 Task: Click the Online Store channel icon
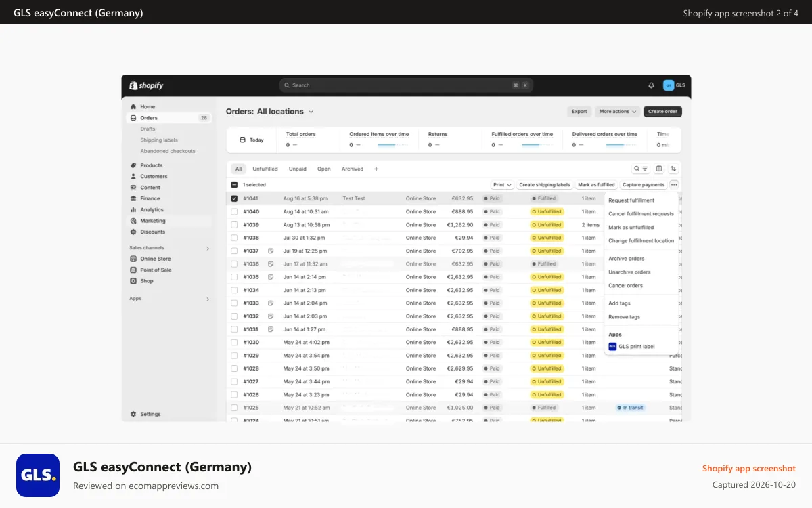133,259
